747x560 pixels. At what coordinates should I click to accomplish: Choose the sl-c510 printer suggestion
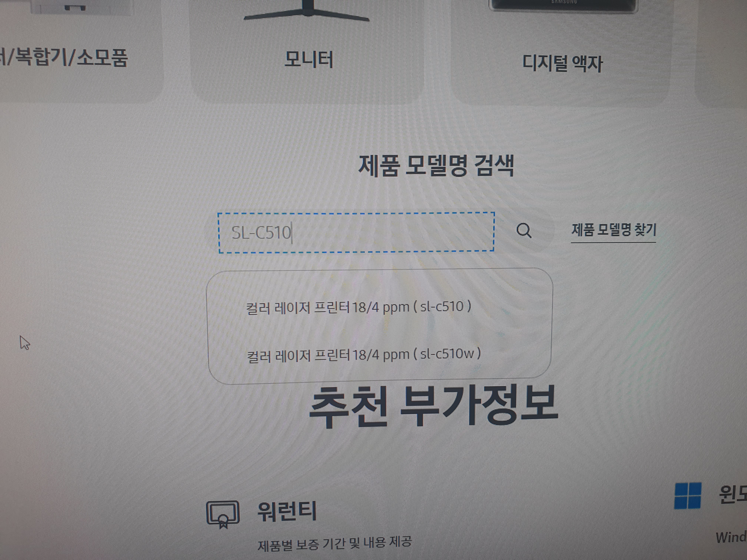click(359, 308)
